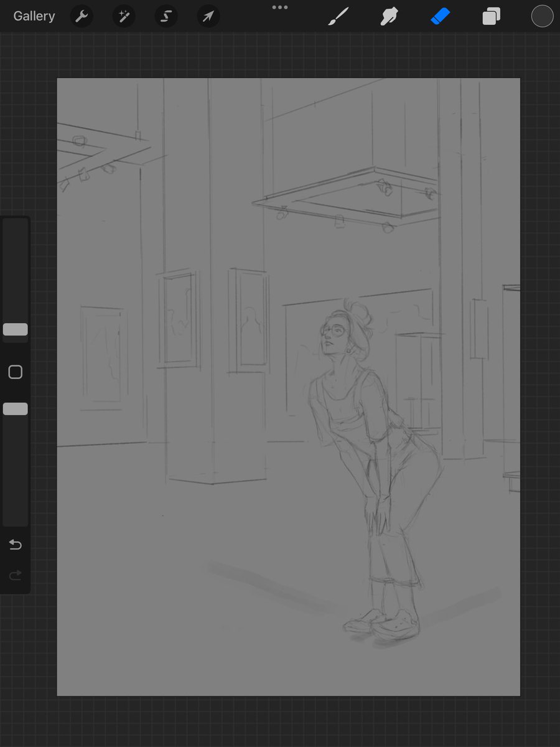Viewport: 560px width, 747px height.
Task: Activate the Selection tool
Action: [166, 16]
